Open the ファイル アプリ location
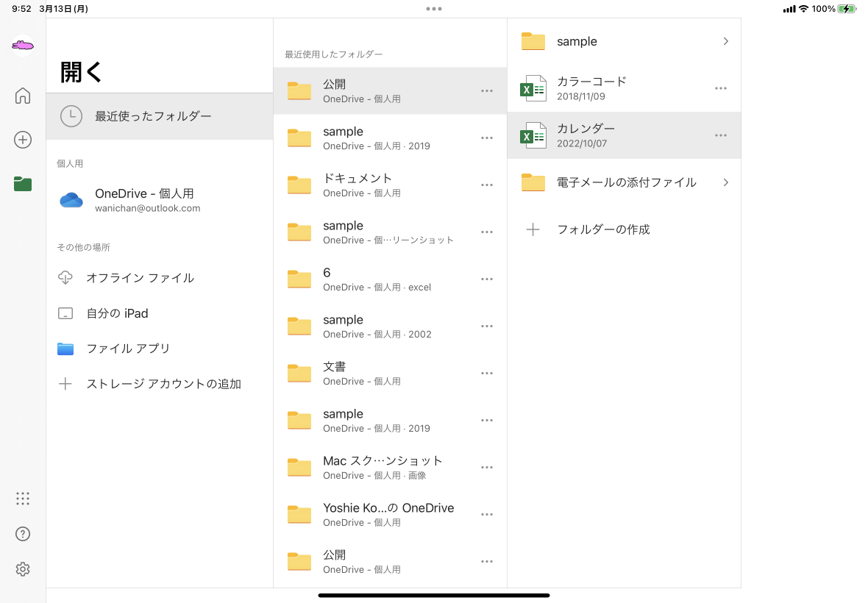868x603 pixels. coord(128,349)
